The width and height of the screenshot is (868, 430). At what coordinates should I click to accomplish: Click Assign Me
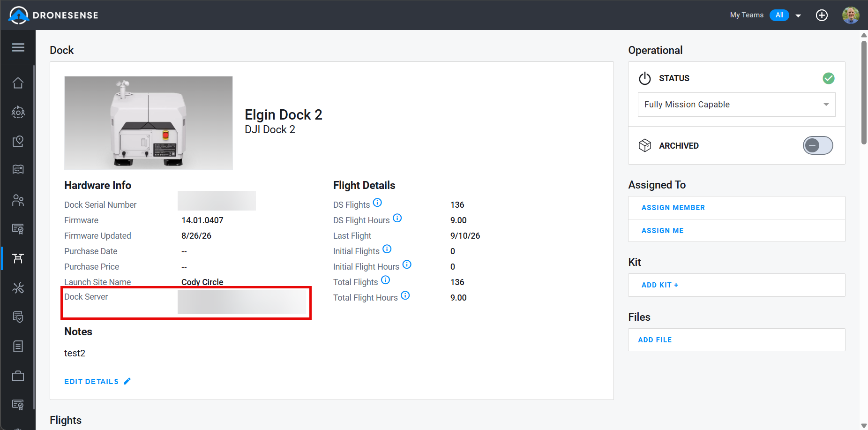pyautogui.click(x=662, y=231)
